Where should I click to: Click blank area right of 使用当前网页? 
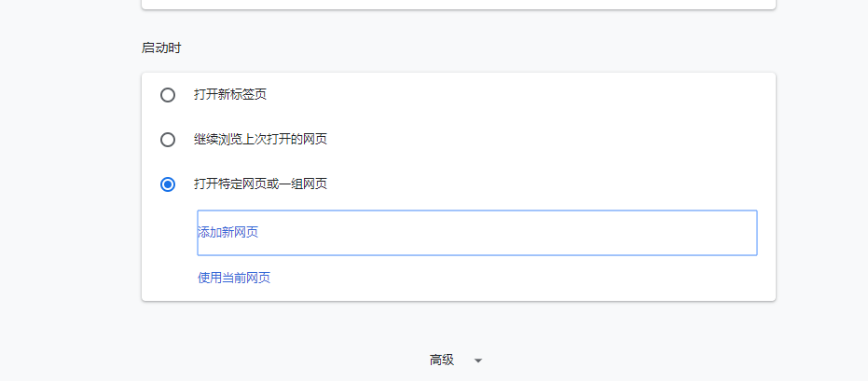(x=513, y=278)
